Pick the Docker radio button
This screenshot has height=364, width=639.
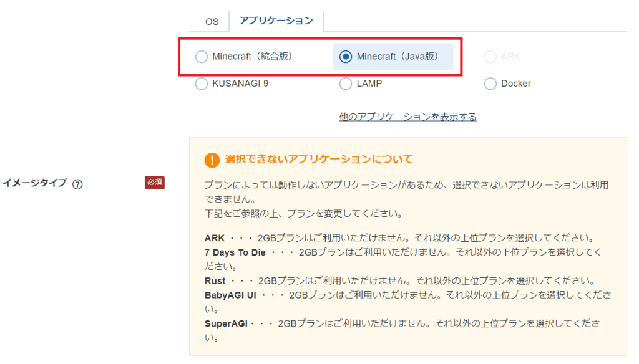pyautogui.click(x=490, y=84)
